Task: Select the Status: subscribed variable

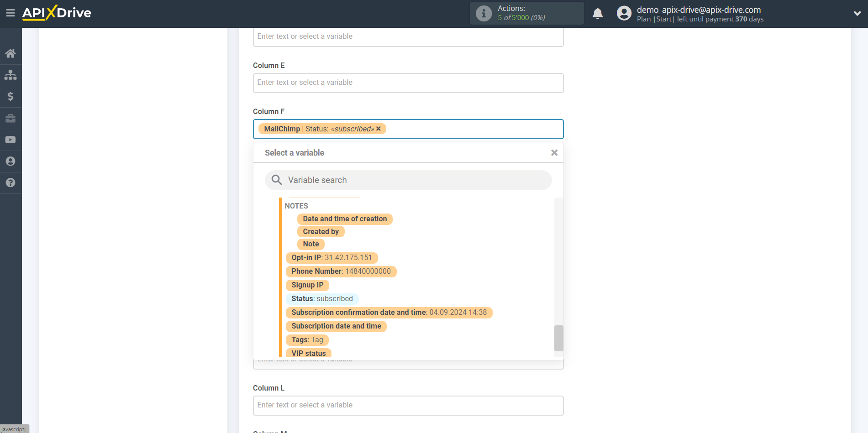Action: 322,299
